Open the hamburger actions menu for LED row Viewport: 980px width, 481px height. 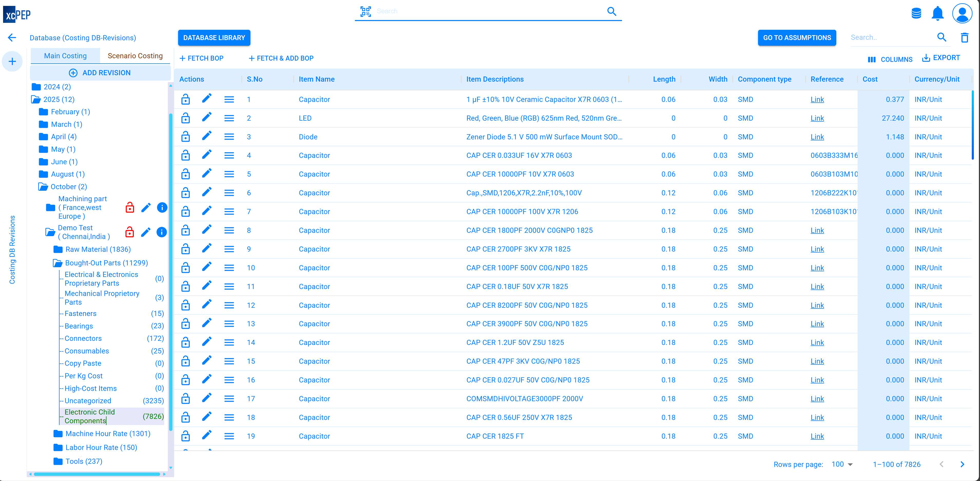(229, 118)
